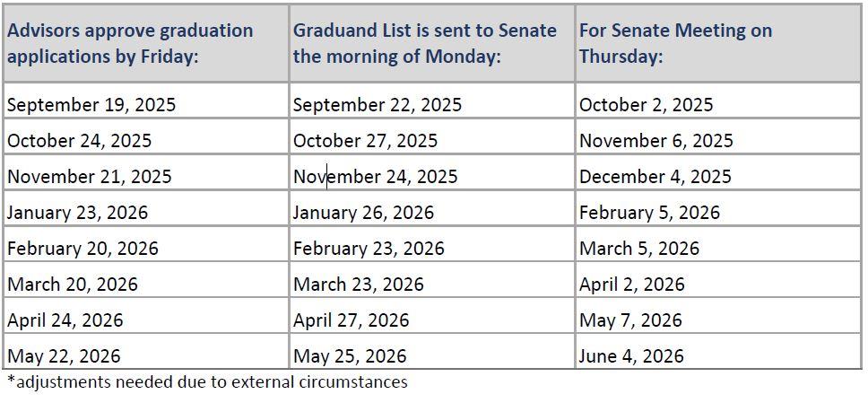The width and height of the screenshot is (868, 403).
Task: Click the October 2, 2025 cell
Action: [647, 105]
